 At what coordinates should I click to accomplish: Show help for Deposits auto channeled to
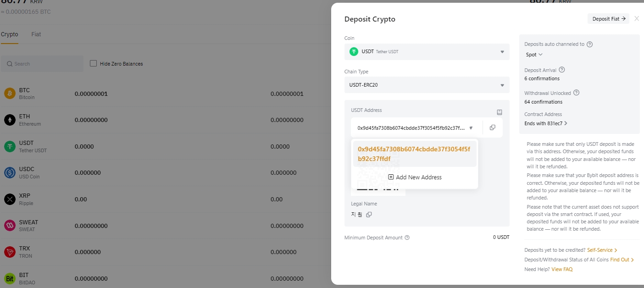point(590,44)
